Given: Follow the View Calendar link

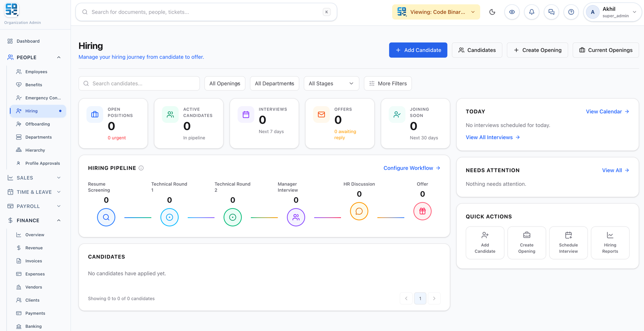Looking at the screenshot, I should [x=608, y=111].
